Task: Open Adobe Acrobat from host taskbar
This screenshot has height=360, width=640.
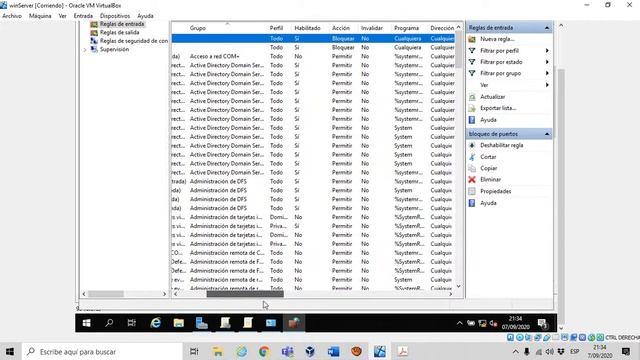Action: 402,351
